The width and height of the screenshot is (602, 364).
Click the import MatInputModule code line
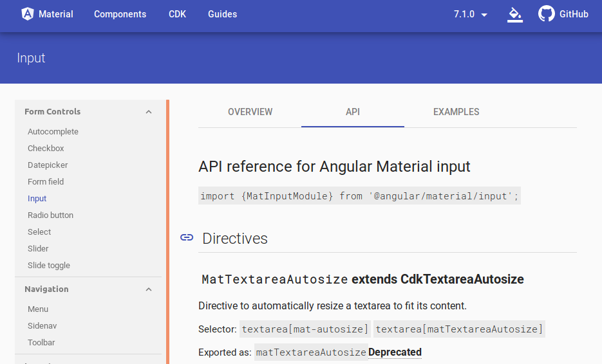click(359, 196)
